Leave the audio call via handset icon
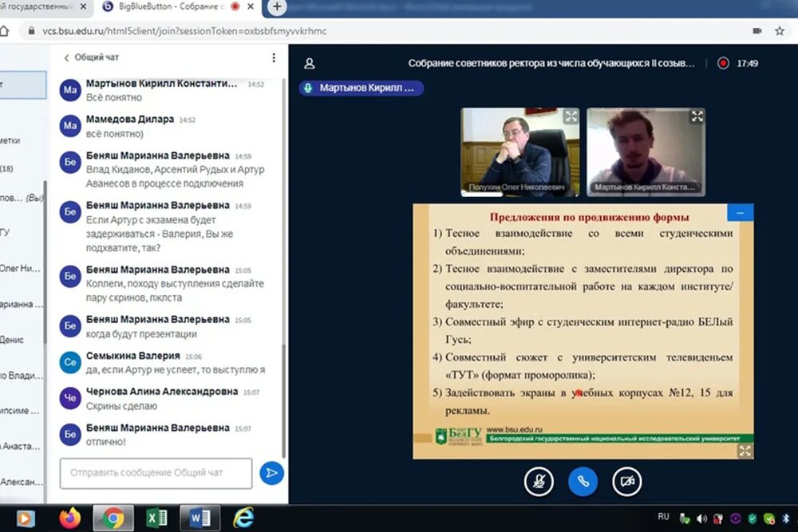Viewport: 798px width, 532px height. 583,482
